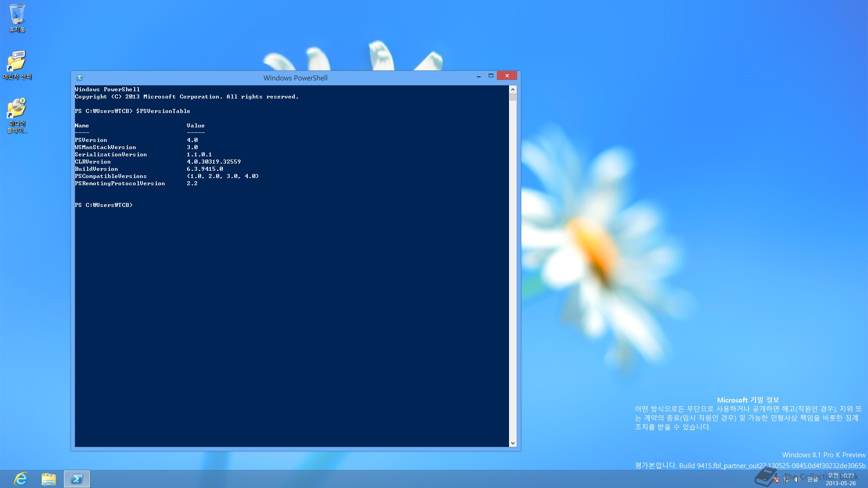Click the BuildVersion value 6.3.9415.0
868x488 pixels.
(205, 169)
